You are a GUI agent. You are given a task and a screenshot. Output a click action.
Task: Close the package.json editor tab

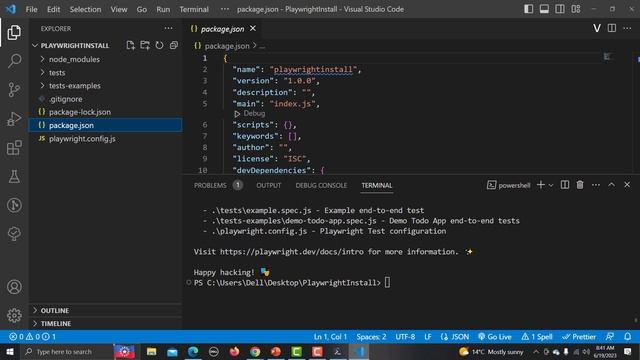tap(253, 28)
